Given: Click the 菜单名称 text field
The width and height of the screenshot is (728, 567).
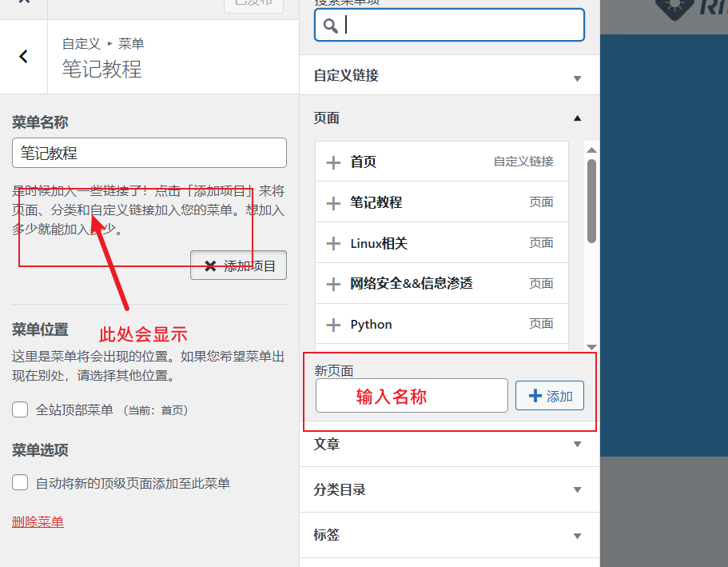Looking at the screenshot, I should coord(149,153).
